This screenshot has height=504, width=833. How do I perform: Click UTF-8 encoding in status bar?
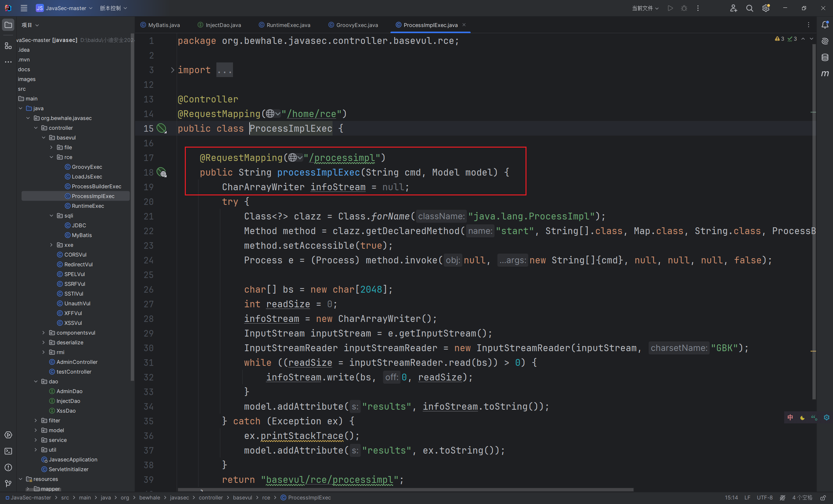(764, 497)
